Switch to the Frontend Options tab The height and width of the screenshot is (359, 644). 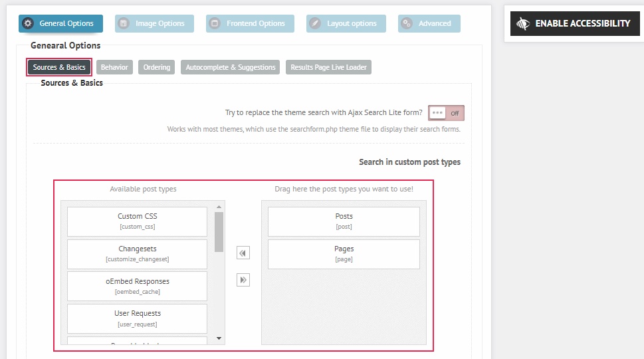point(250,23)
